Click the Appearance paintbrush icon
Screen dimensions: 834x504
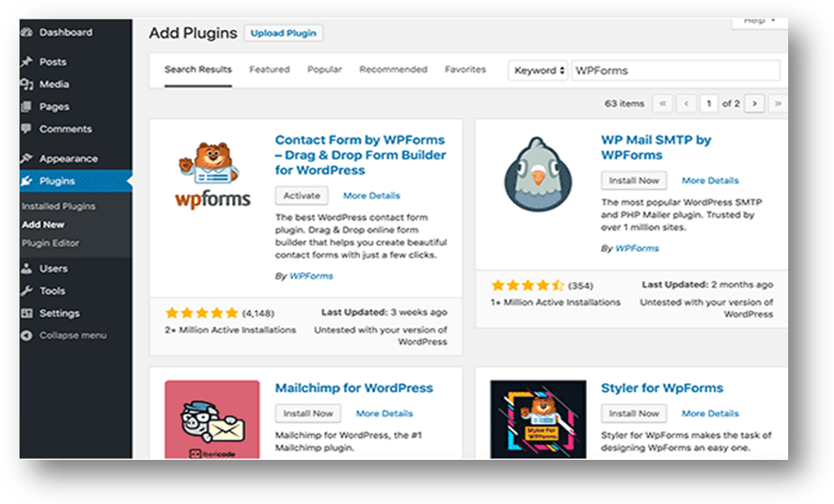click(x=26, y=158)
